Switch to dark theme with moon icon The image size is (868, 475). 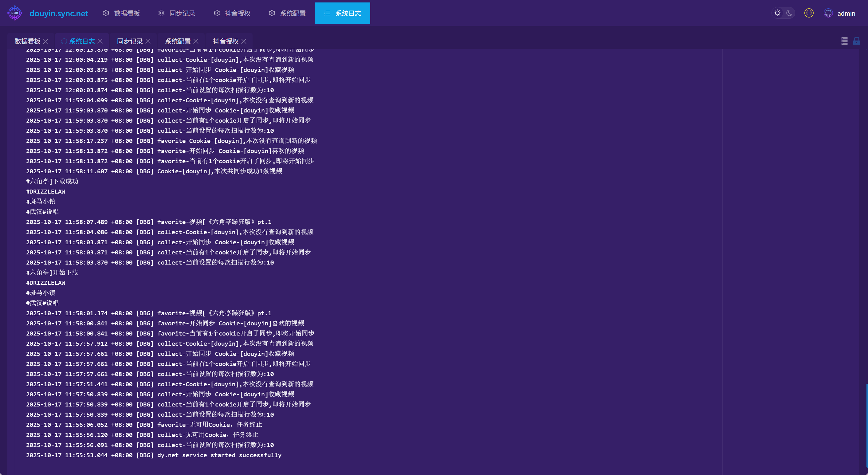789,13
